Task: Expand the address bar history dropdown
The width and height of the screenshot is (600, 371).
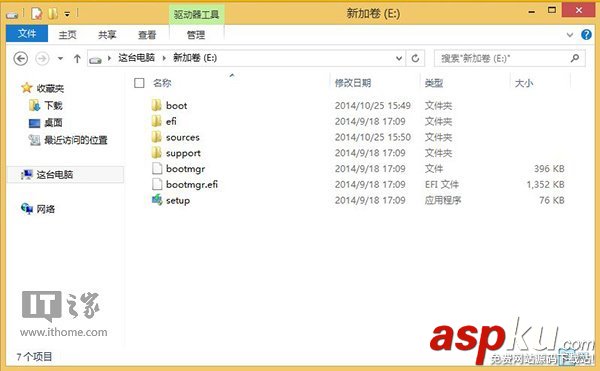Action: [x=399, y=59]
